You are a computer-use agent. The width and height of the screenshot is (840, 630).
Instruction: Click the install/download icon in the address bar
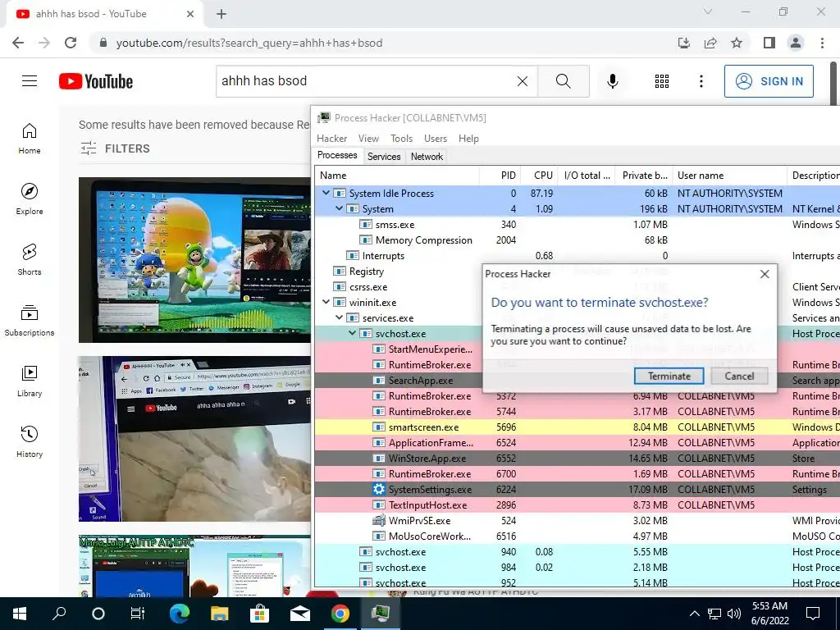pyautogui.click(x=684, y=43)
